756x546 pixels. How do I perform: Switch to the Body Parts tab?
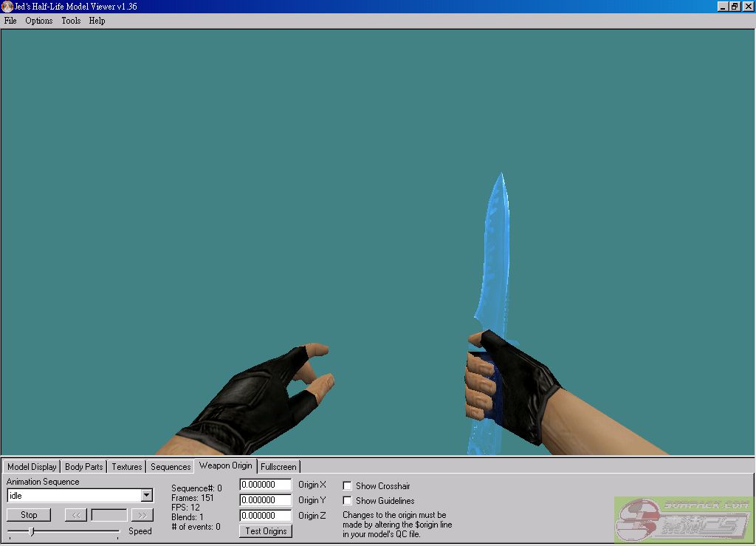pos(83,467)
